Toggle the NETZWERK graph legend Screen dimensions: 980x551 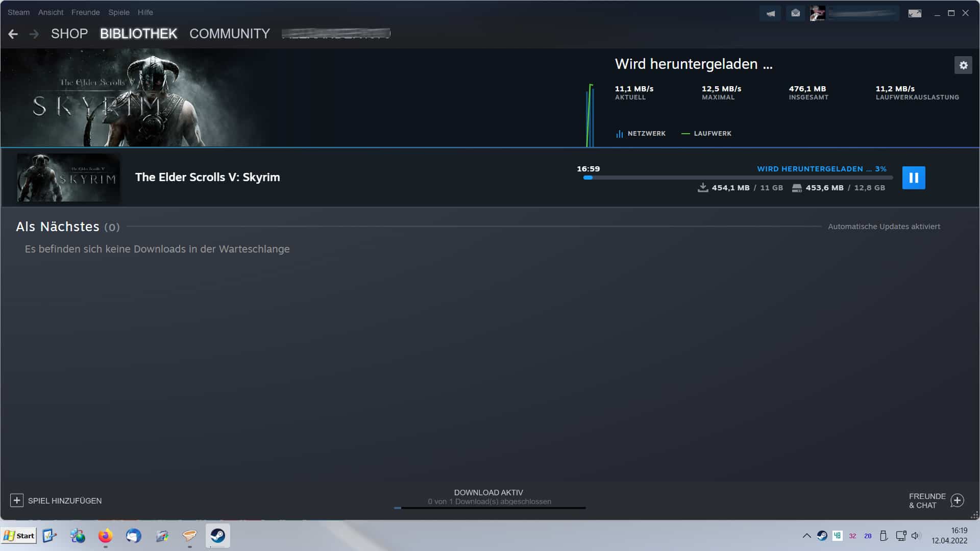pos(641,134)
